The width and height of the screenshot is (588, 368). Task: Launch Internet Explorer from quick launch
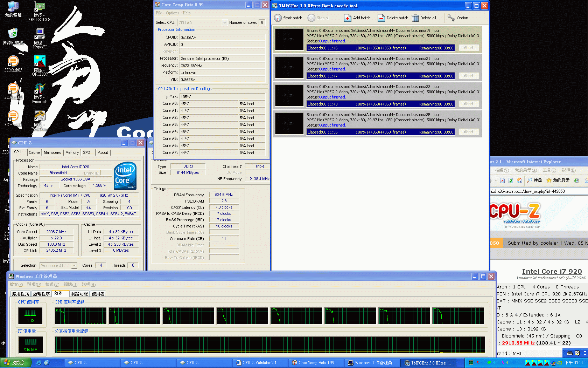tap(39, 363)
